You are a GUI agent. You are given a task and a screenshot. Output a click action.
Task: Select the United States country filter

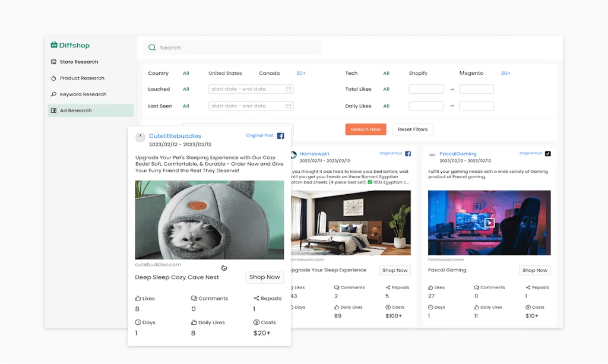point(225,73)
